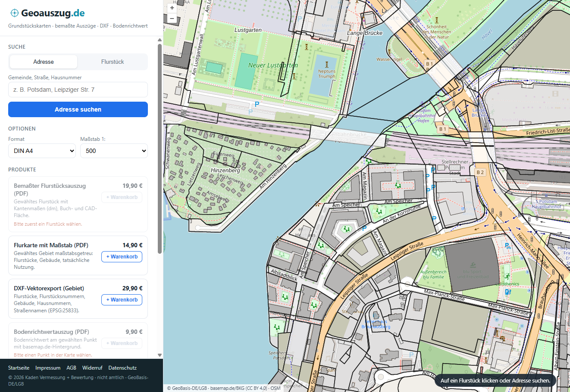570x392 pixels.
Task: Open the AGB footer link
Action: [x=72, y=368]
